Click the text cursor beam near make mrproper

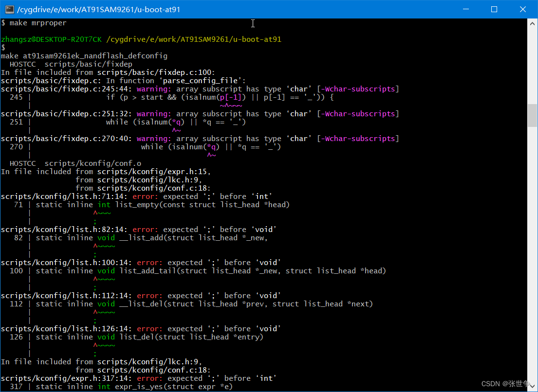(x=253, y=23)
